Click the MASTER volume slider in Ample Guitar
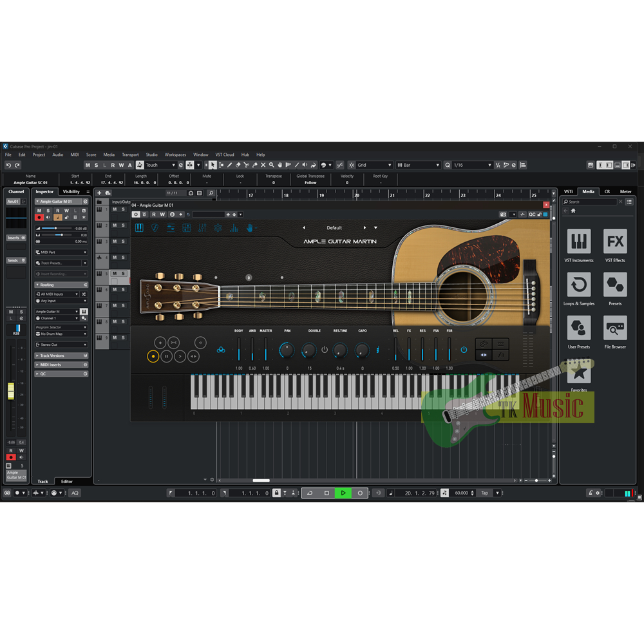Image resolution: width=644 pixels, height=644 pixels. click(x=266, y=349)
